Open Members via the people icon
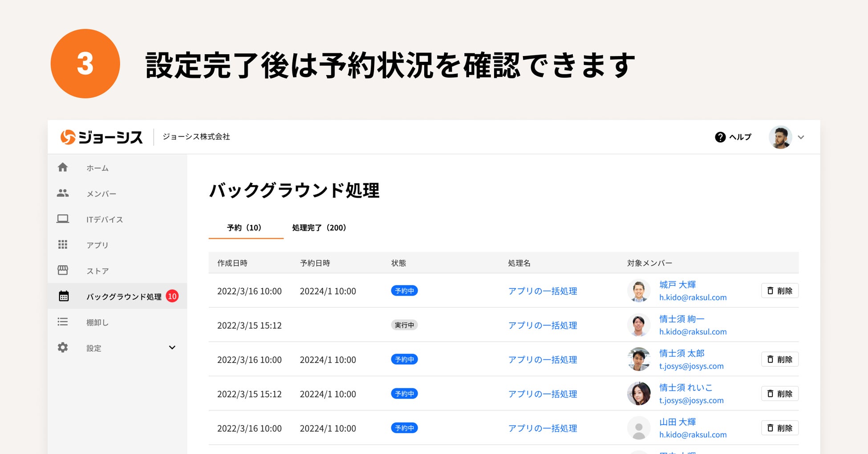Screen dimensions: 868x454 point(63,193)
